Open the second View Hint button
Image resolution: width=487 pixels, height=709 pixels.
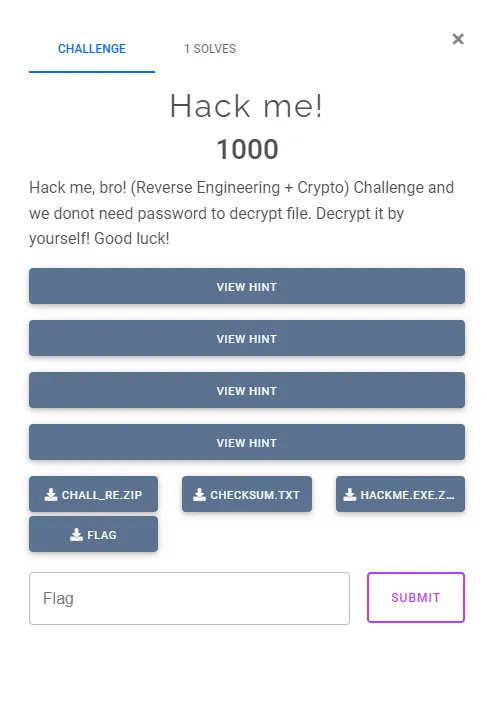[247, 339]
